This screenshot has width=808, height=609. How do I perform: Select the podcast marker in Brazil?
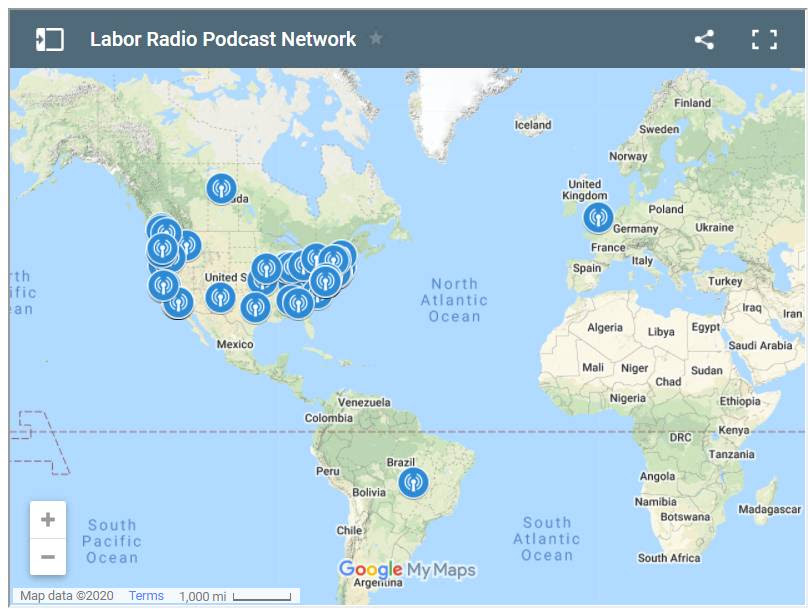(x=413, y=482)
